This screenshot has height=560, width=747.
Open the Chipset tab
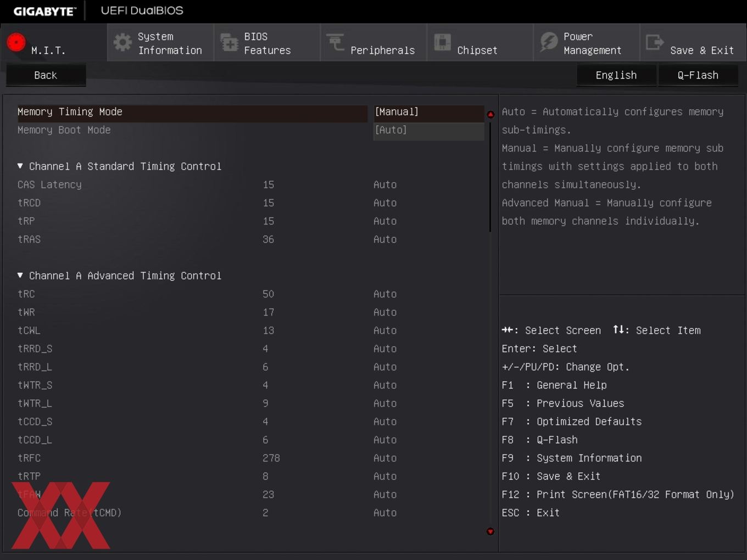coord(480,42)
